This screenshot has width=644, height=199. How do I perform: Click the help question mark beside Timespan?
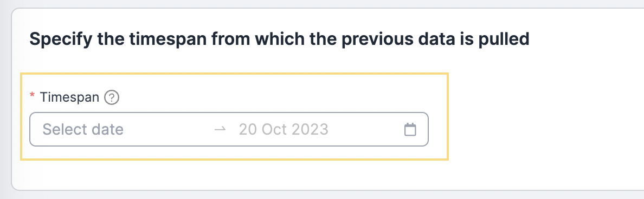pos(111,97)
